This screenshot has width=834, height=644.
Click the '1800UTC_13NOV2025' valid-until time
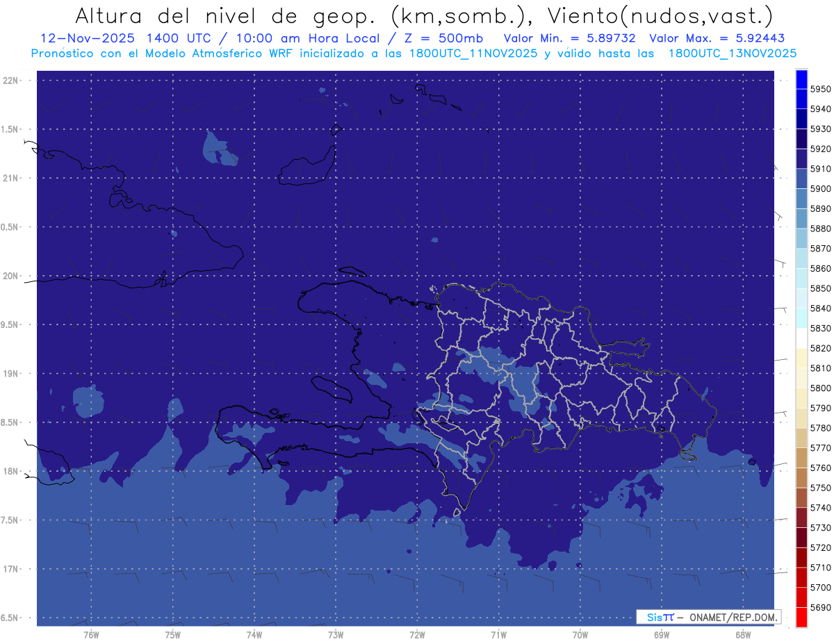(x=733, y=53)
